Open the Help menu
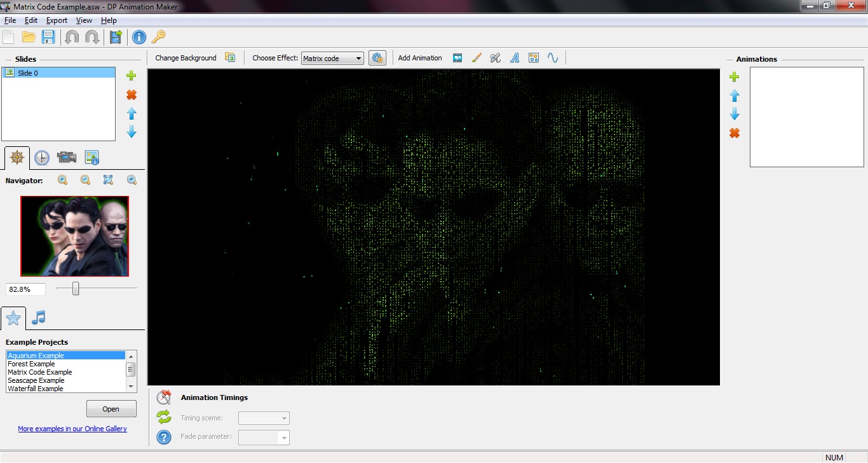 tap(109, 20)
